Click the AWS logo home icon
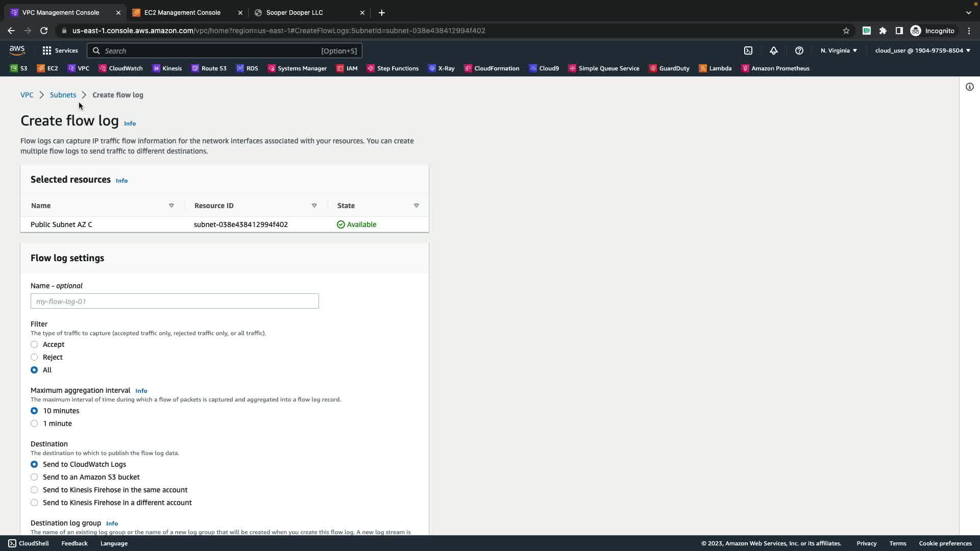This screenshot has height=551, width=980. pos(17,50)
